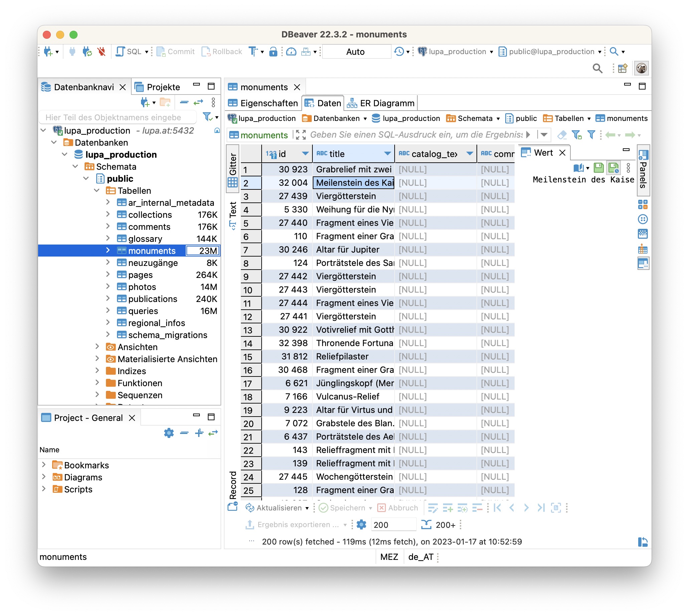
Task: Toggle the Record view mode
Action: [233, 485]
